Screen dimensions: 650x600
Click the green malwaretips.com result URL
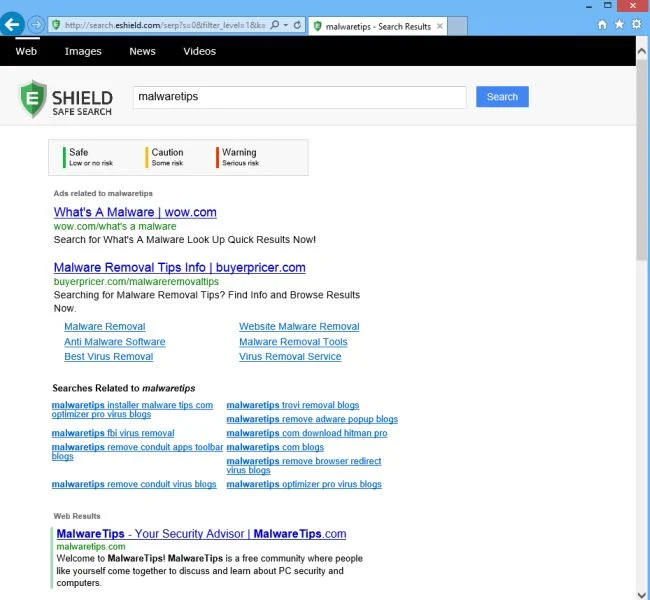click(91, 547)
